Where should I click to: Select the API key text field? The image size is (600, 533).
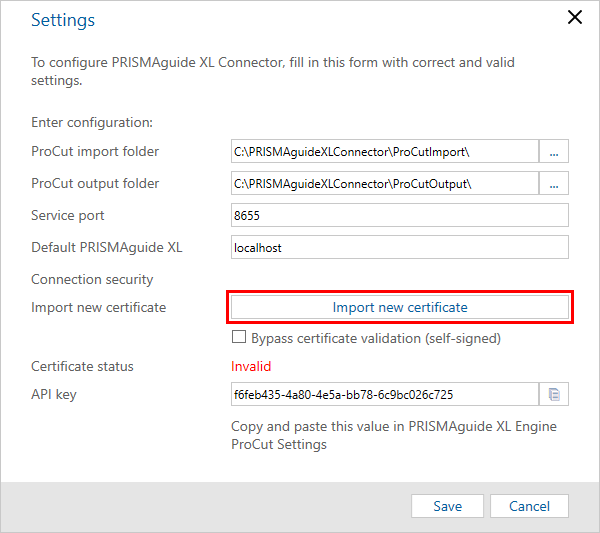click(385, 394)
